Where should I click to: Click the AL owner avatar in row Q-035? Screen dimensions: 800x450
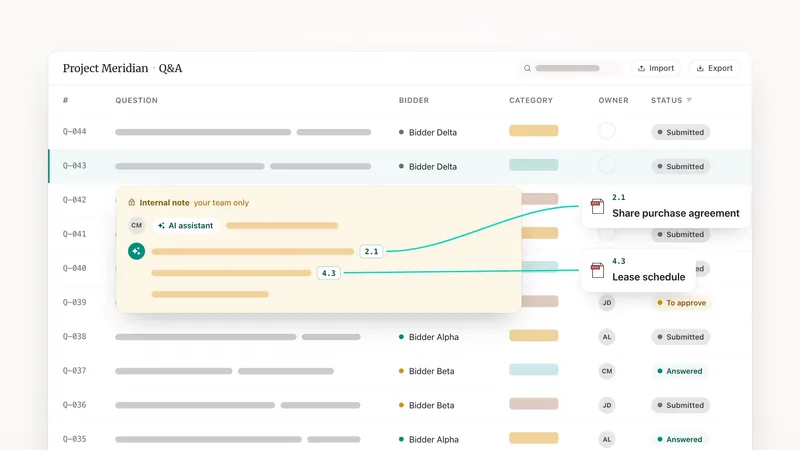tap(607, 439)
